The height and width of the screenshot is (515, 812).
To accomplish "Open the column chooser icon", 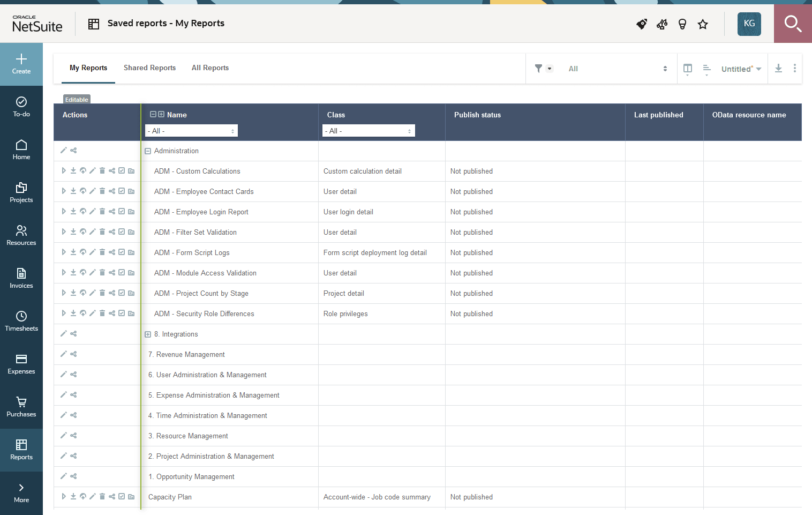I will tap(688, 69).
